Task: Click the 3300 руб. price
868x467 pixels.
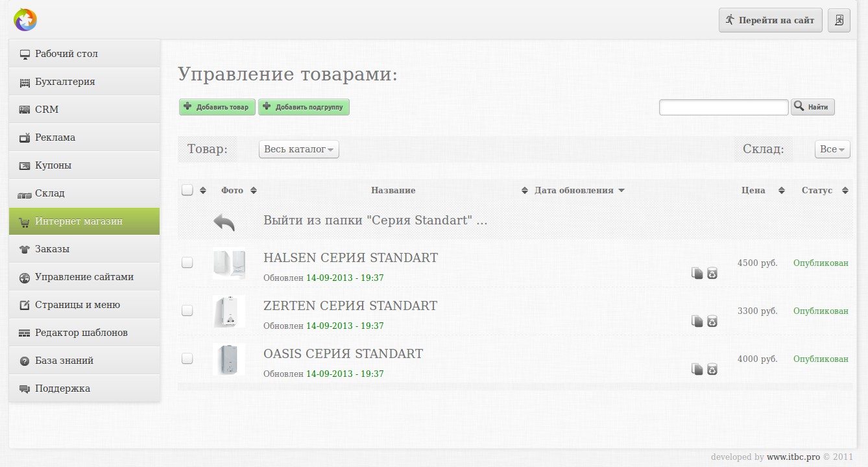Action: pos(757,311)
